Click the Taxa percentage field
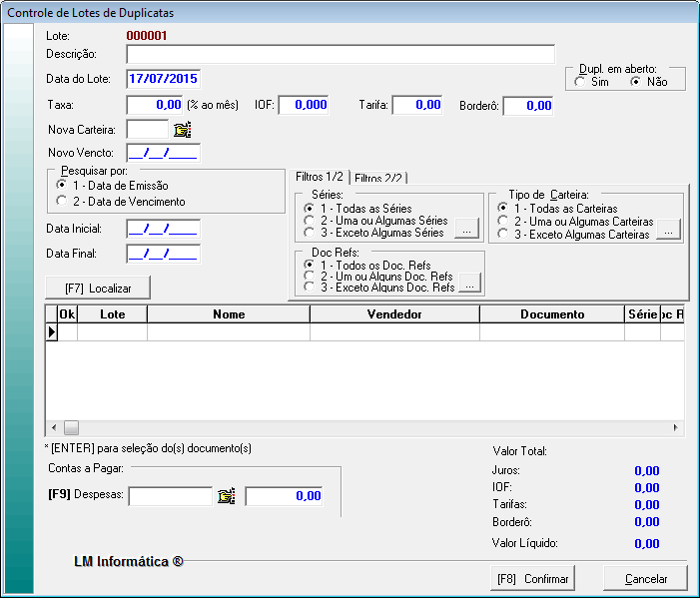The height and width of the screenshot is (598, 700). (x=155, y=104)
